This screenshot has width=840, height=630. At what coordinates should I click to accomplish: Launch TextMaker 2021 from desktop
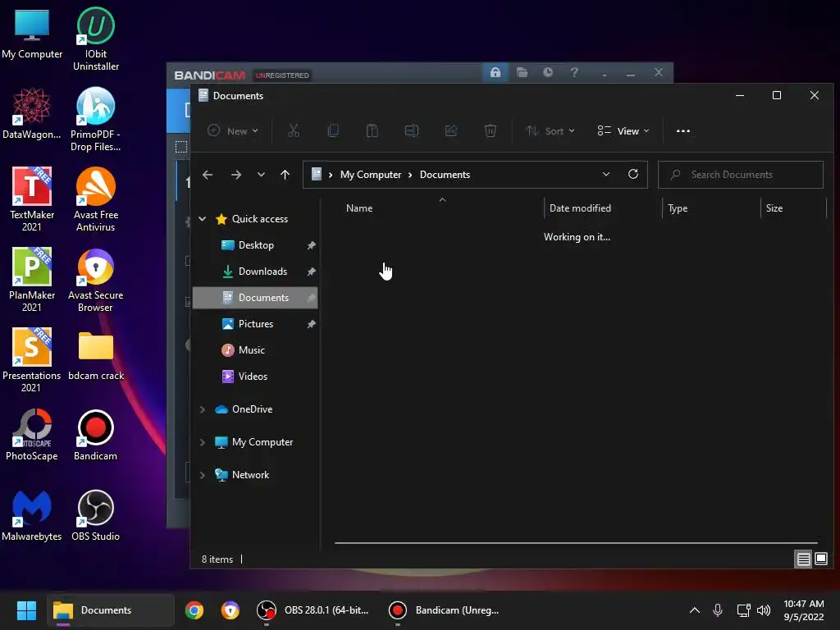[x=32, y=199]
